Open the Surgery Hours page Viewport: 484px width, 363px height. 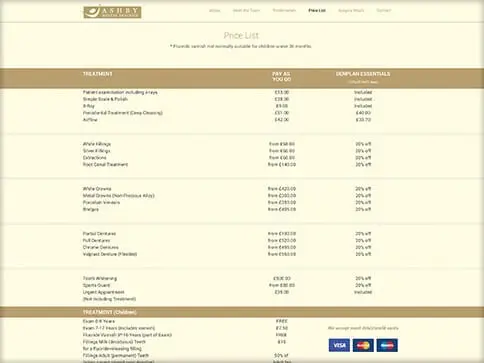click(x=351, y=10)
